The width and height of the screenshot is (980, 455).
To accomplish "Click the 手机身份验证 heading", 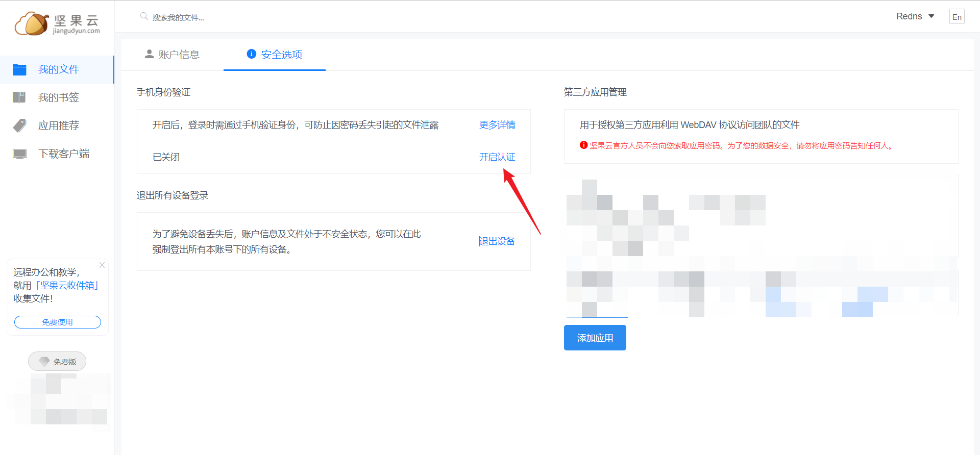I will [x=163, y=92].
